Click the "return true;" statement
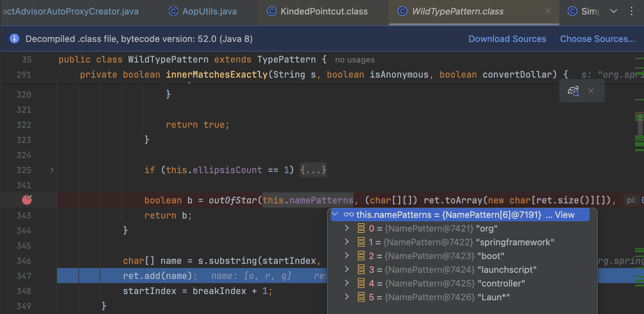Screen dimensions: 644x314 tap(197, 125)
